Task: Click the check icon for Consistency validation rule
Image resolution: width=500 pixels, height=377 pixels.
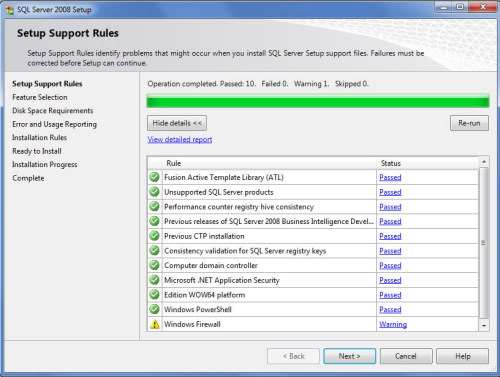Action: pyautogui.click(x=154, y=250)
